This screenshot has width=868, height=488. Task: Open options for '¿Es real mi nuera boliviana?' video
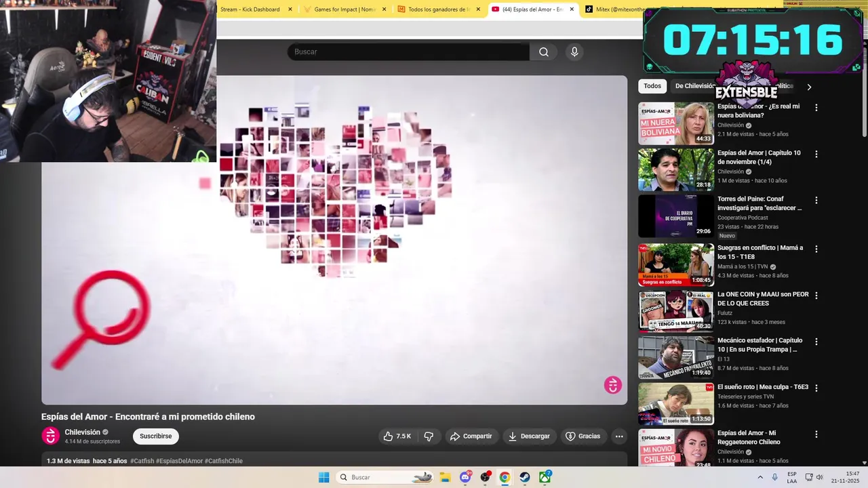coord(816,108)
